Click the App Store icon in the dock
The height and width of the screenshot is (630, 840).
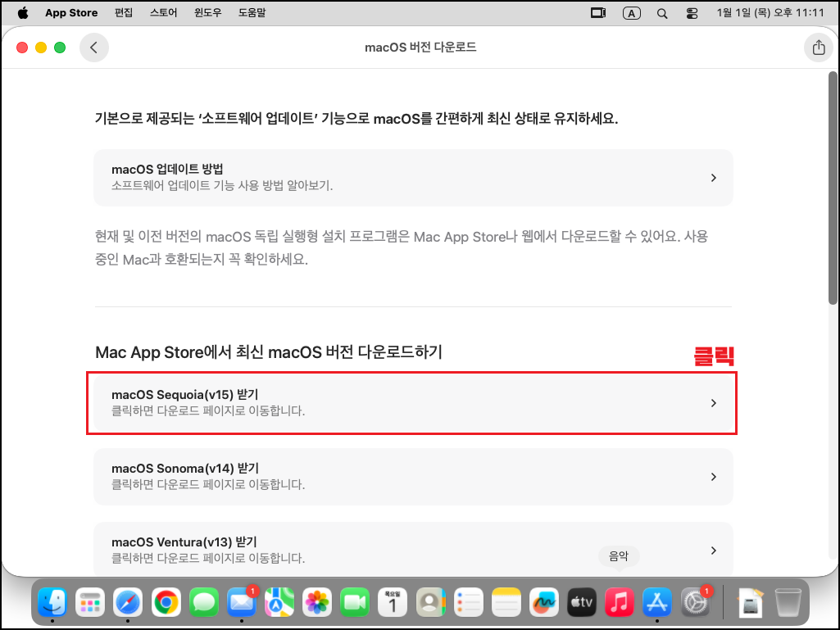(657, 602)
